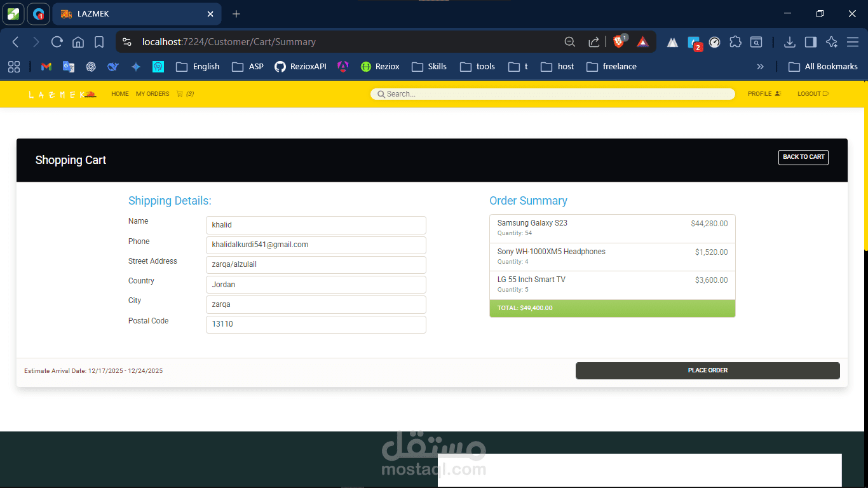This screenshot has width=868, height=488.
Task: Open the ChatGPT bookmark icon
Action: coord(91,67)
